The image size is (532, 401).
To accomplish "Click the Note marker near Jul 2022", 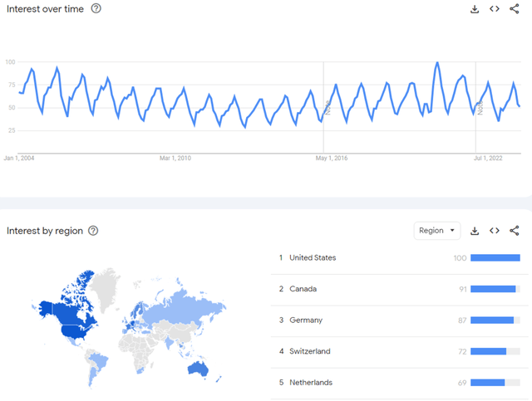I will [480, 108].
